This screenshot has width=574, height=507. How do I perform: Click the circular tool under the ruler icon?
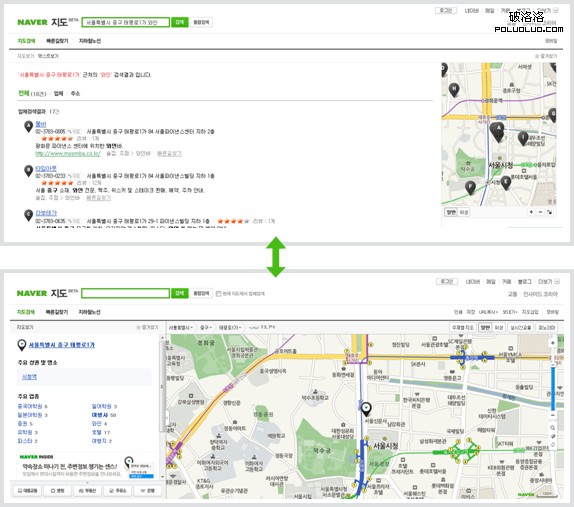pos(553,444)
